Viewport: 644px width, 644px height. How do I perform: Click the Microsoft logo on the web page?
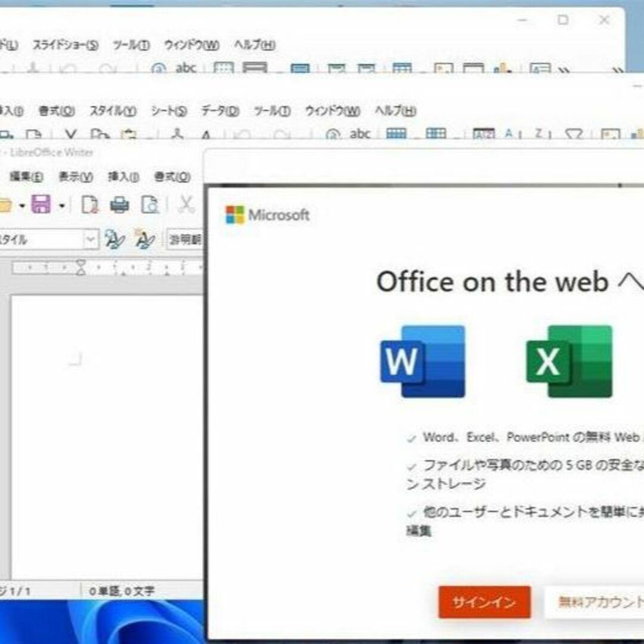coord(267,215)
